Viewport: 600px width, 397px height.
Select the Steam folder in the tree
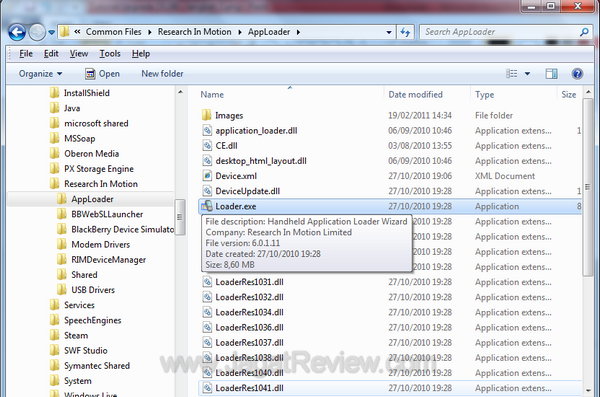click(x=76, y=335)
